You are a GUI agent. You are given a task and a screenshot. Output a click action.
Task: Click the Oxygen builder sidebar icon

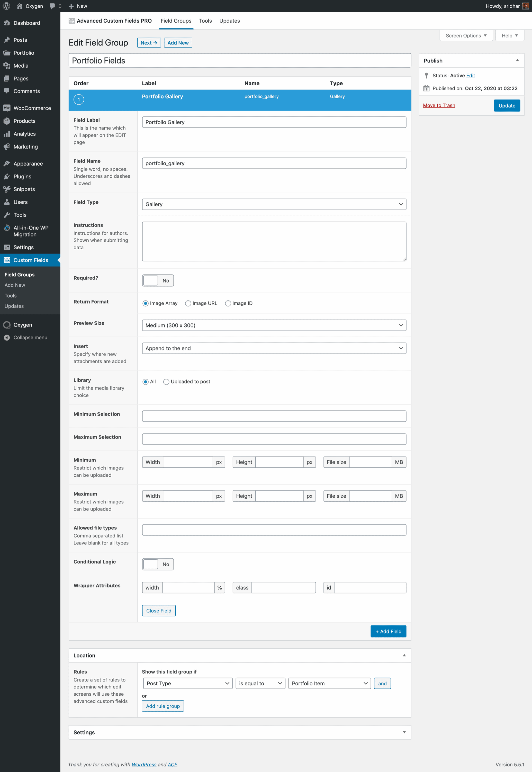tap(7, 325)
